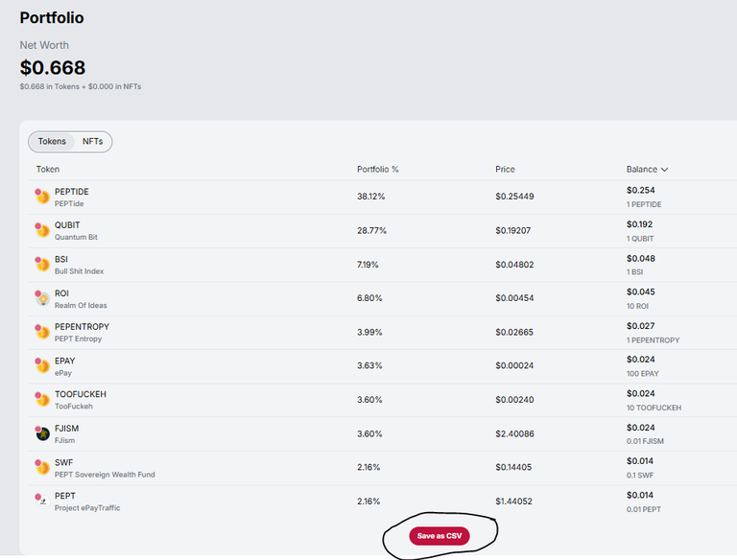The height and width of the screenshot is (560, 737).
Task: Toggle Balance column sort chevron
Action: click(x=664, y=169)
